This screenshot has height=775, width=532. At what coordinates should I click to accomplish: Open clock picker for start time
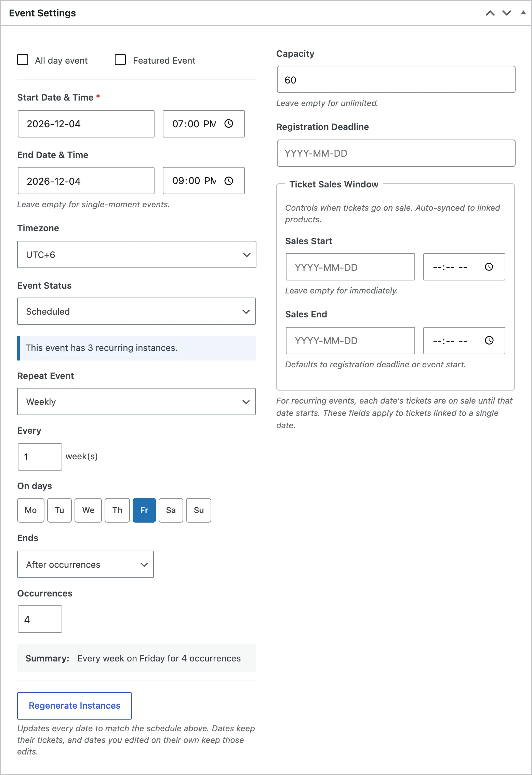229,123
